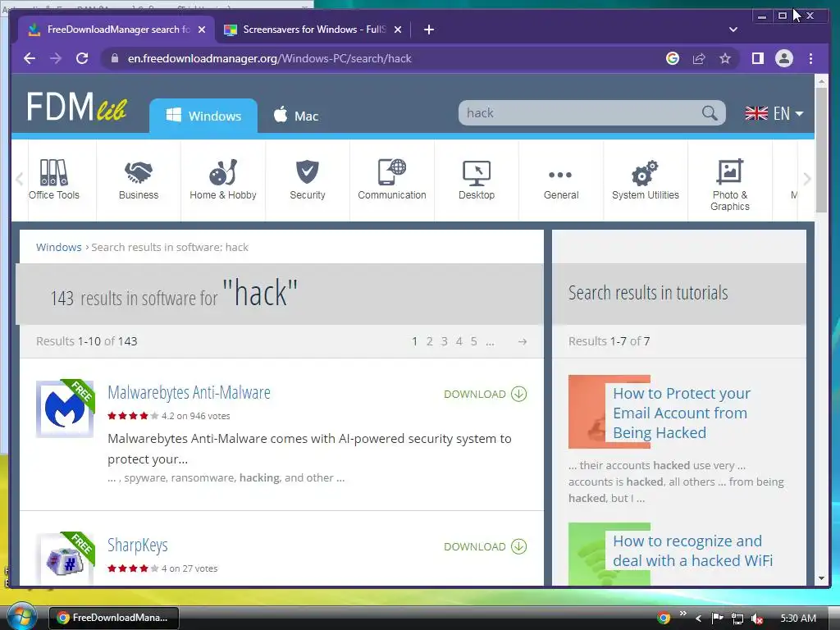This screenshot has width=840, height=630.
Task: Reload the page with the refresh icon
Action: coord(82,58)
